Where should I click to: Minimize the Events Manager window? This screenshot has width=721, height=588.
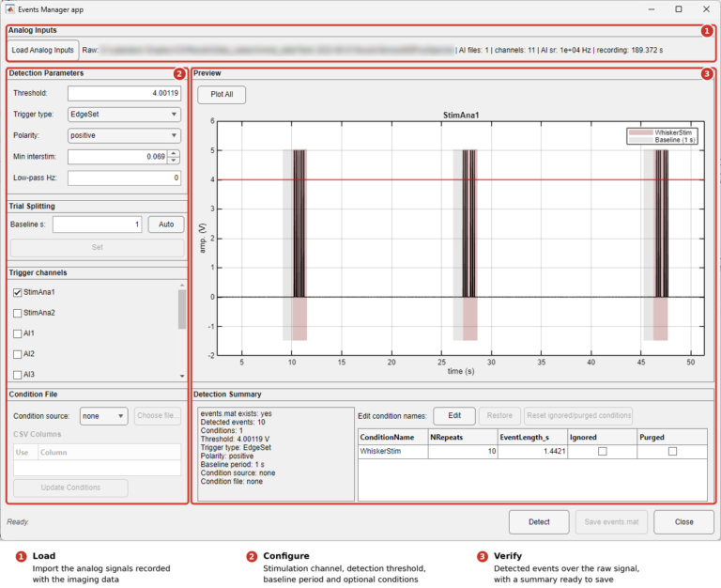652,9
